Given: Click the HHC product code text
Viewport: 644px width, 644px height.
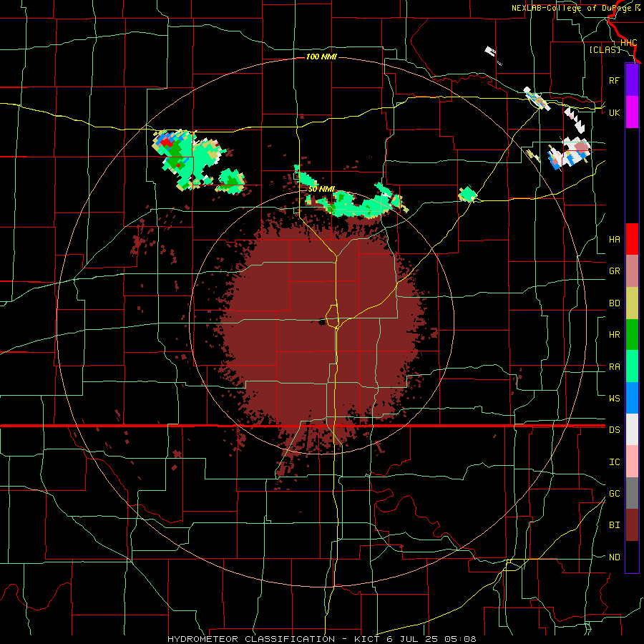Looking at the screenshot, I should (x=628, y=43).
